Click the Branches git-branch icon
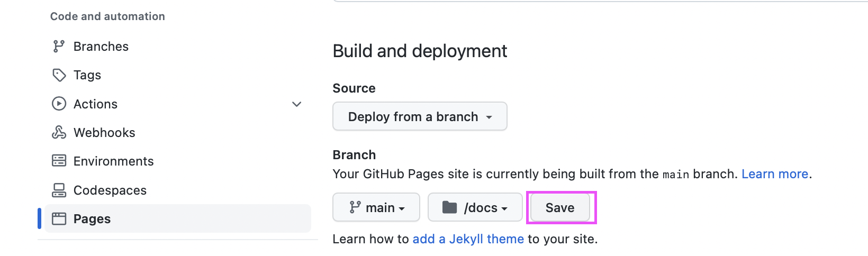 59,47
